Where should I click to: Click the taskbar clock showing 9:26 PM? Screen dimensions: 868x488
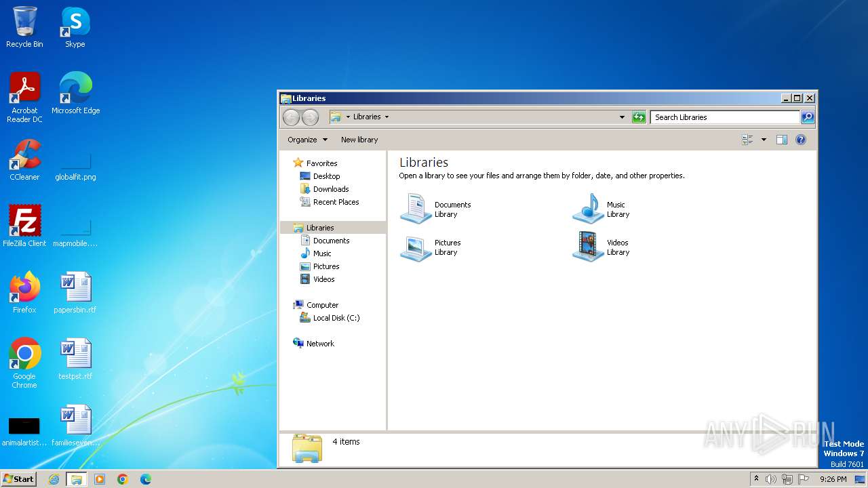[833, 479]
